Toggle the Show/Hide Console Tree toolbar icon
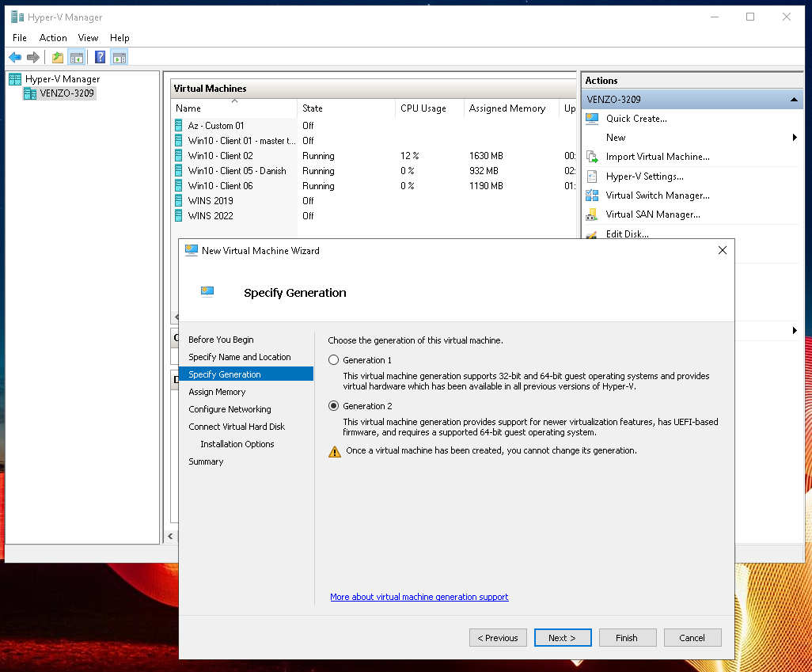The width and height of the screenshot is (812, 672). [x=77, y=58]
